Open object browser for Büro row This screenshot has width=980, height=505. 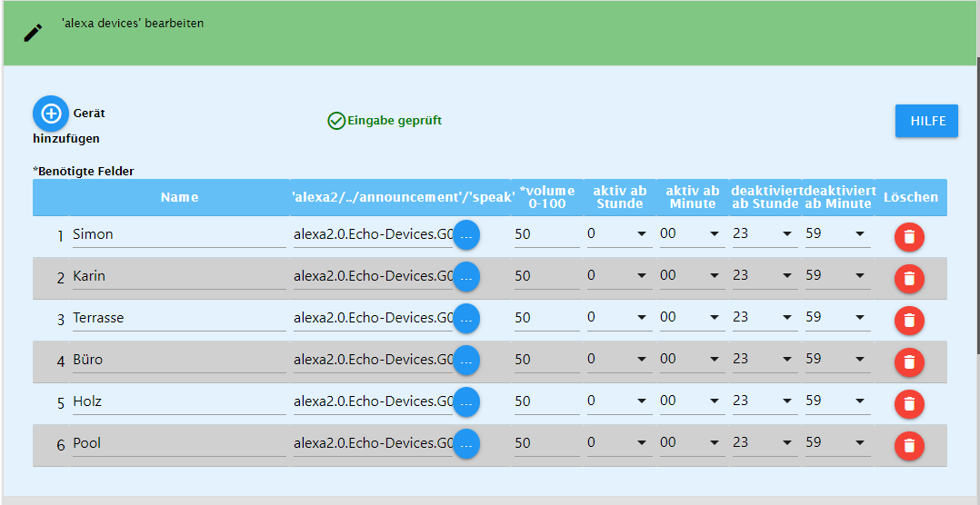tap(466, 361)
